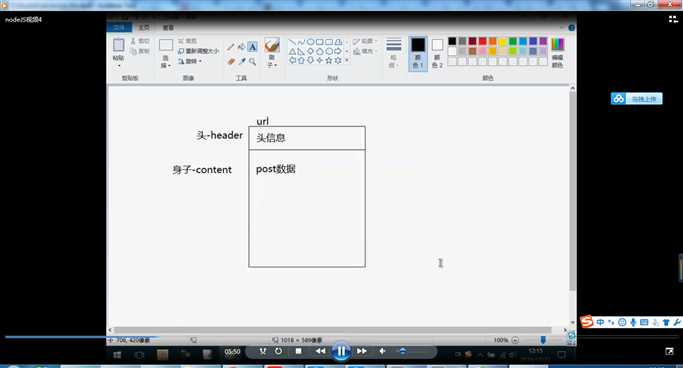Click the fast forward button in player controls
683x368 pixels.
click(361, 351)
